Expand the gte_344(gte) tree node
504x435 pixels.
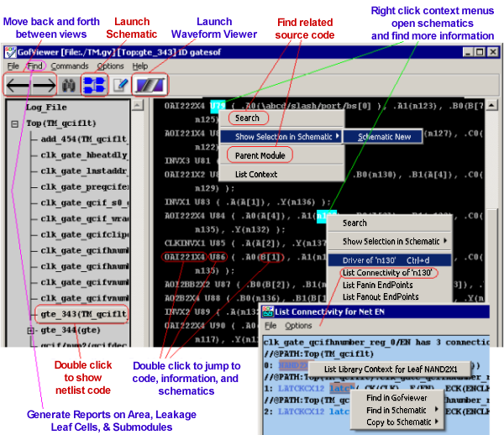pos(31,331)
